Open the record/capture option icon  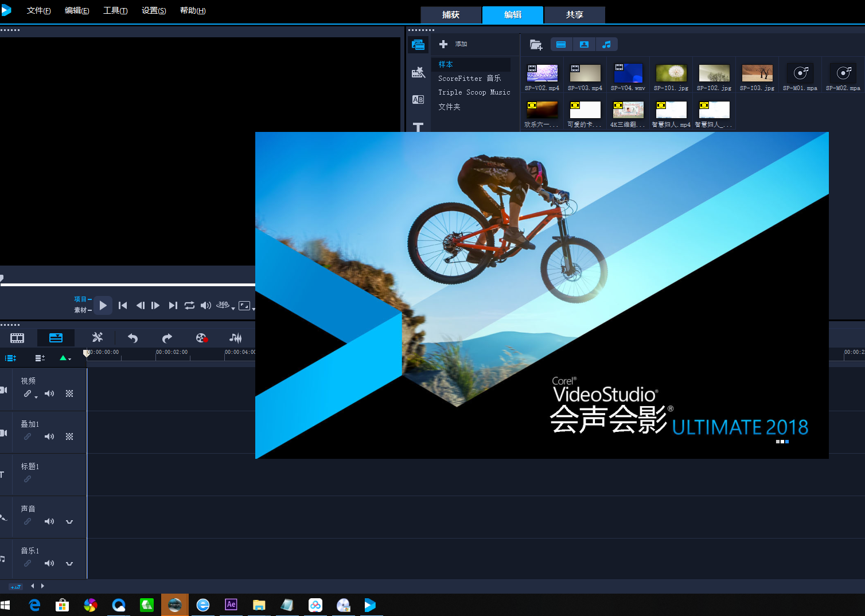coord(201,338)
